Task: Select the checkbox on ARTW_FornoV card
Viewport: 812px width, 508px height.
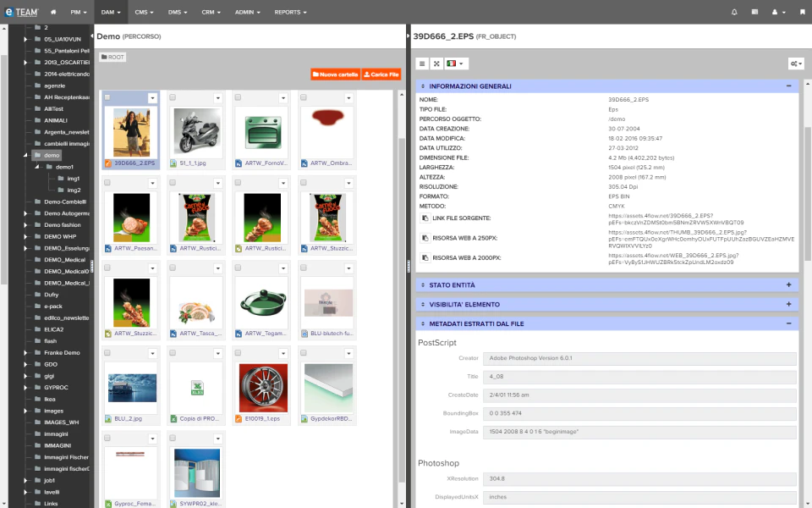Action: [239, 97]
